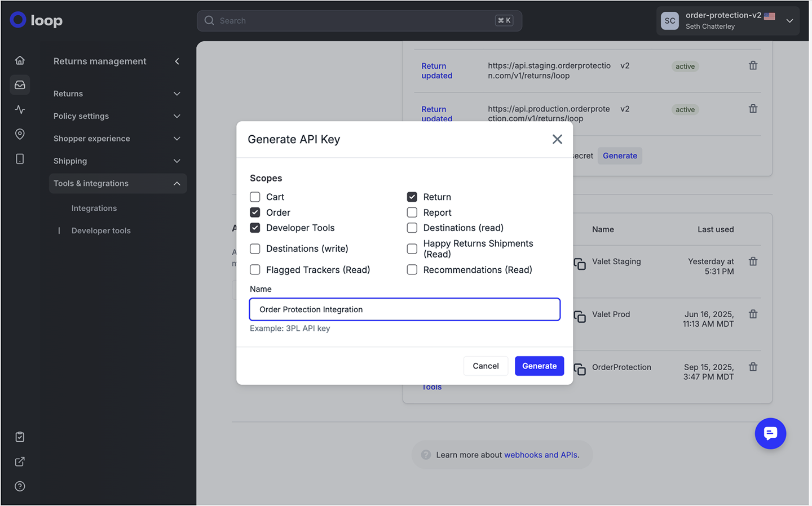
Task: Click the Valet Staging key name
Action: (x=616, y=261)
